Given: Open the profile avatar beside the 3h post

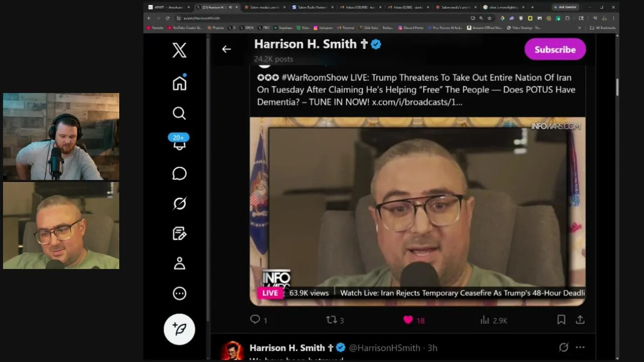Looking at the screenshot, I should tap(231, 350).
